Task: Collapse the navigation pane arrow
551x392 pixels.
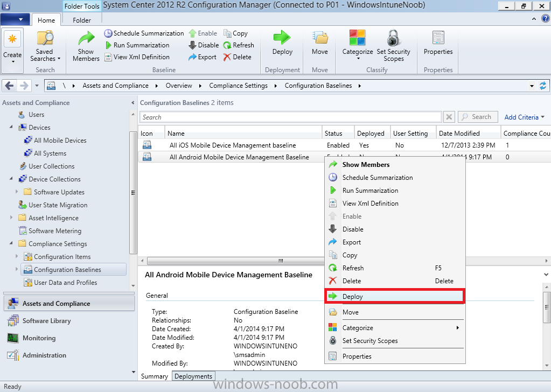Action: point(133,103)
